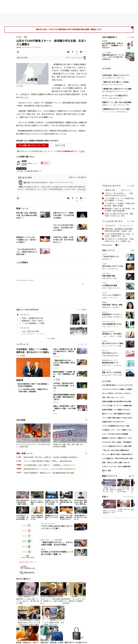Click the トップページへ link

click(x=83, y=344)
